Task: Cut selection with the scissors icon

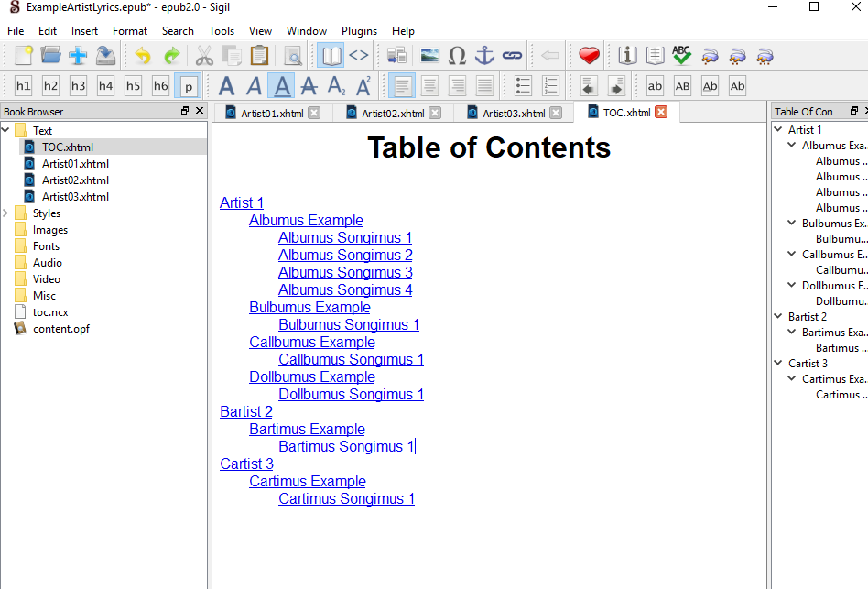Action: (204, 55)
